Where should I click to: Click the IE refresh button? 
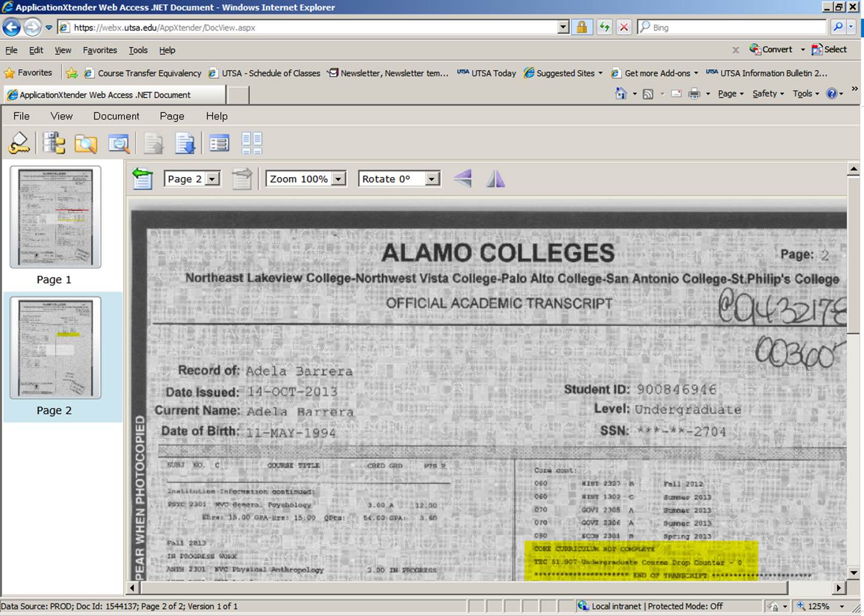(x=605, y=28)
